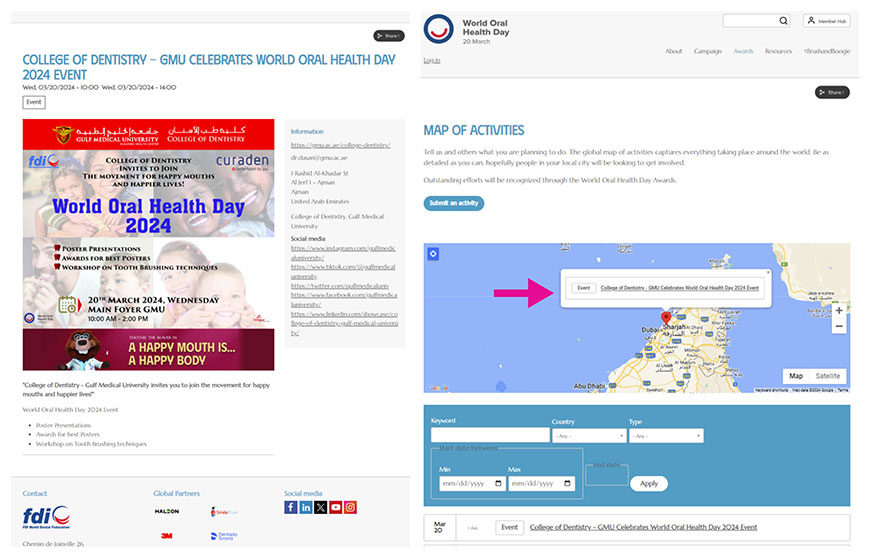Click Keyboard shortcuts on the map
This screenshot has width=870, height=558.
coord(771,390)
